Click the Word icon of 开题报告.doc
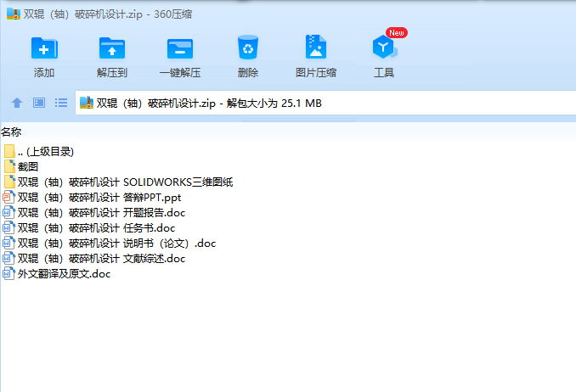Screen dimensions: 576x392 coord(8,212)
